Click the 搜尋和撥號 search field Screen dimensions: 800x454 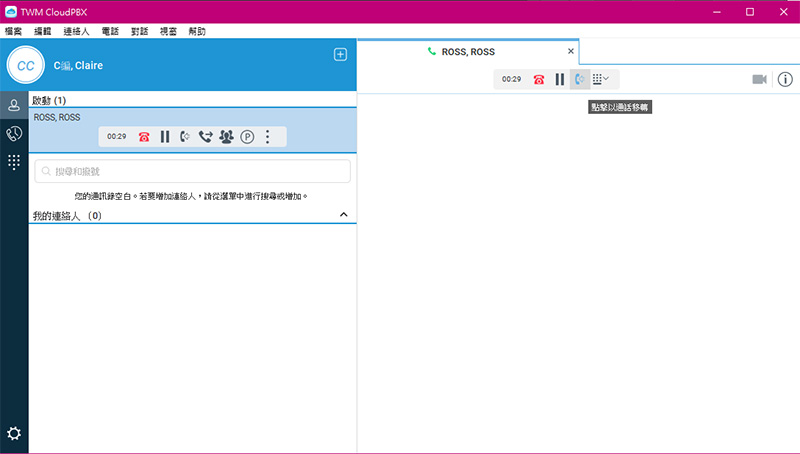click(x=192, y=172)
